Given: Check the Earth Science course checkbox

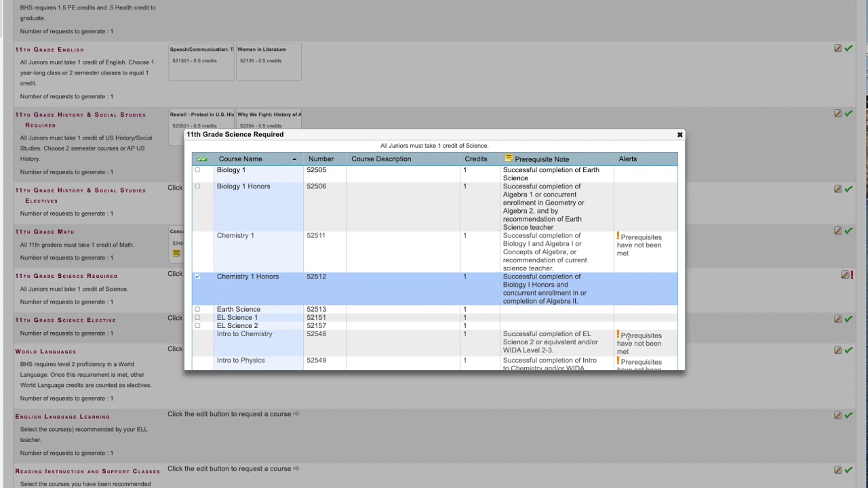Looking at the screenshot, I should [197, 309].
